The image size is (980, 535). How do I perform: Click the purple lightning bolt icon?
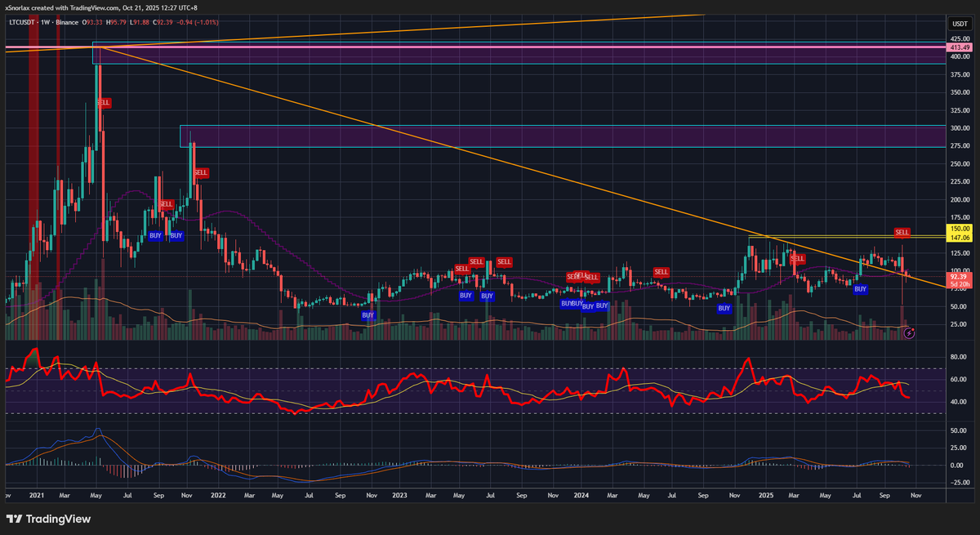point(911,332)
